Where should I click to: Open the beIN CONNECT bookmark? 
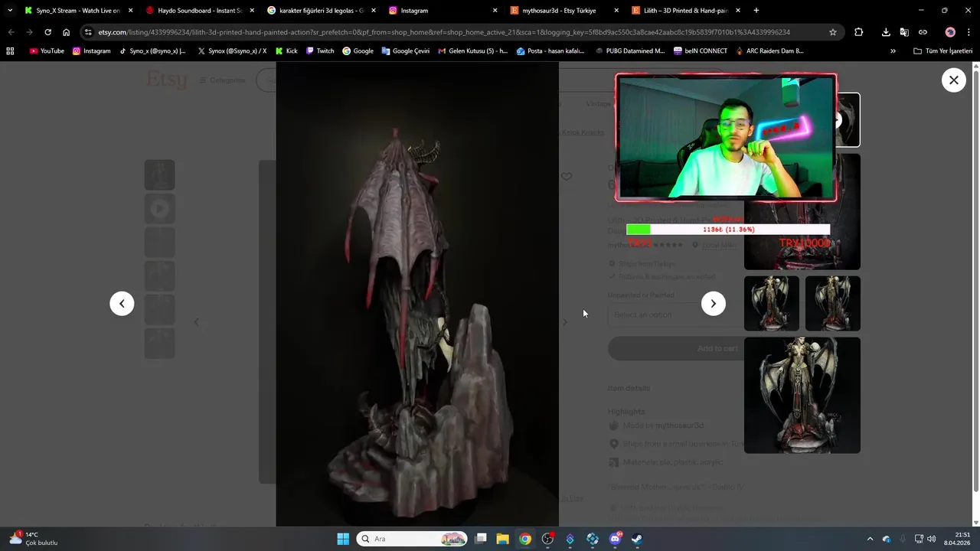700,51
